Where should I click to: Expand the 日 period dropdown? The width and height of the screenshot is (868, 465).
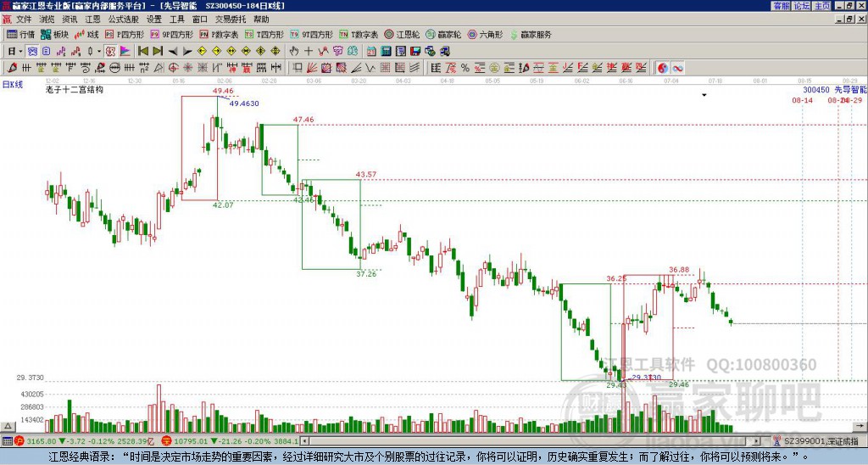click(x=20, y=52)
